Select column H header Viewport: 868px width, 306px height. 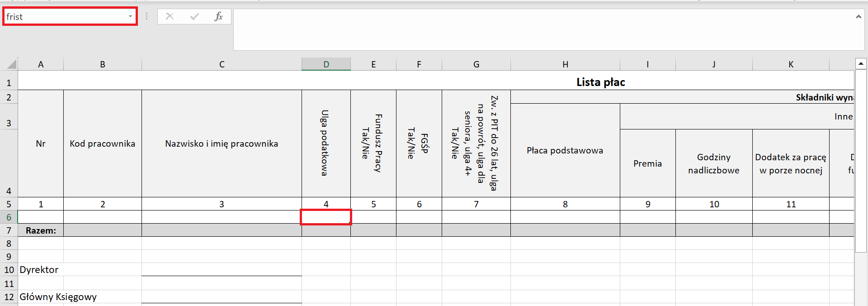tap(565, 64)
